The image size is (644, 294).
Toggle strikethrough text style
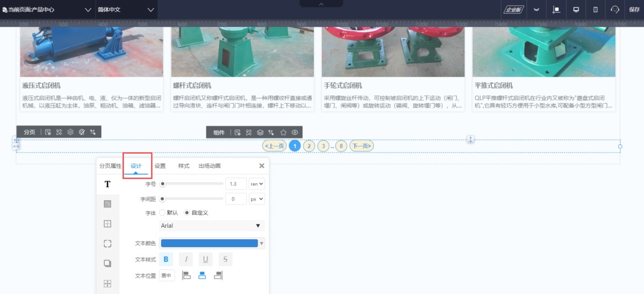coord(225,260)
